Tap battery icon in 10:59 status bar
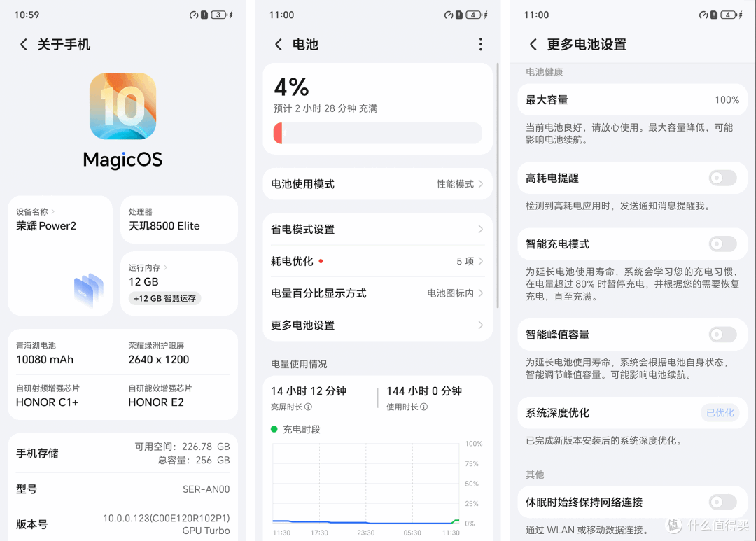The height and width of the screenshot is (541, 756). point(219,15)
